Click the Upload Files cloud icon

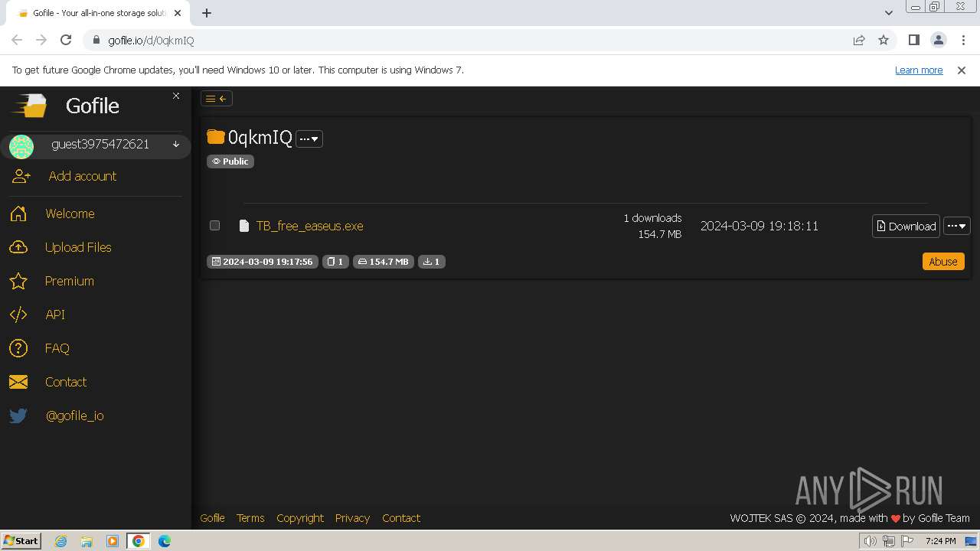click(18, 247)
